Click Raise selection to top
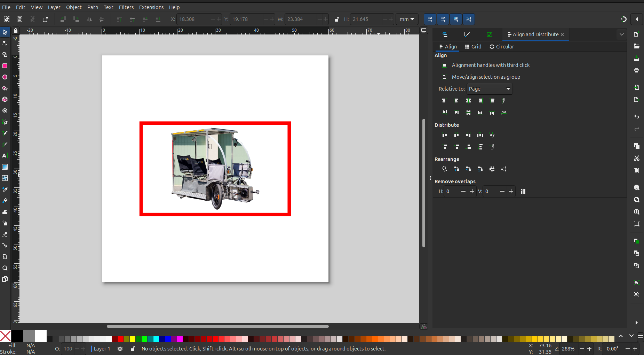This screenshot has height=355, width=644. click(119, 19)
